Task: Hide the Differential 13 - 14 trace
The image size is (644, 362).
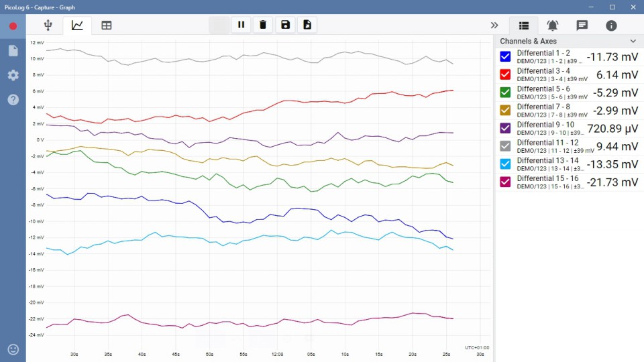Action: (x=506, y=164)
